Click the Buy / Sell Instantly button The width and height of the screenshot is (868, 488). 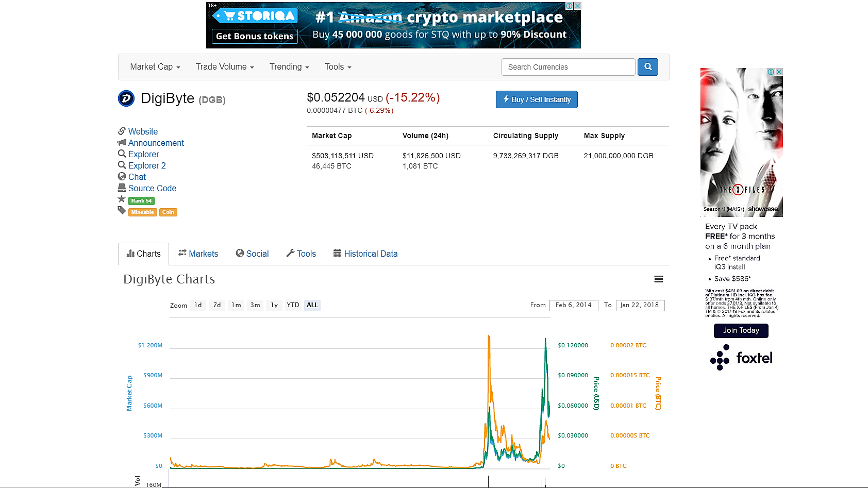click(536, 99)
